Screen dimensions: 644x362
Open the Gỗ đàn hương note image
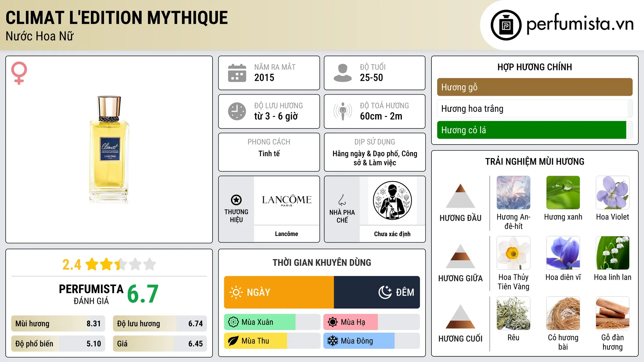click(613, 313)
